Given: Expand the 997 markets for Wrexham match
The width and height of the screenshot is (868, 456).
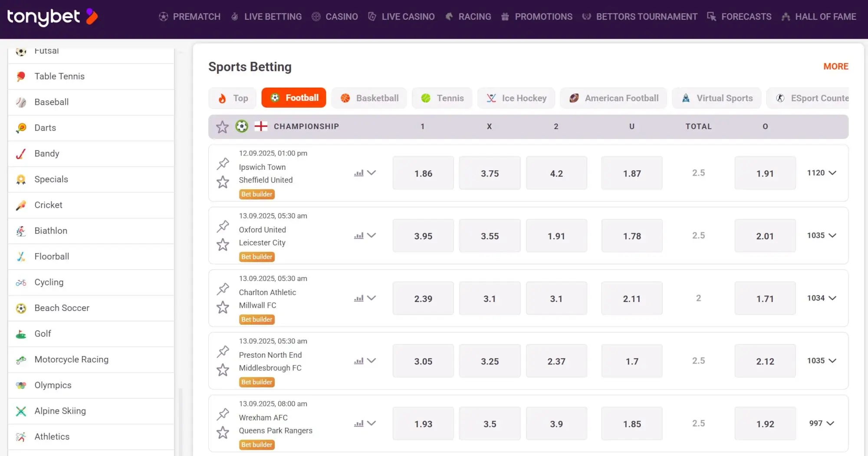Looking at the screenshot, I should 822,423.
